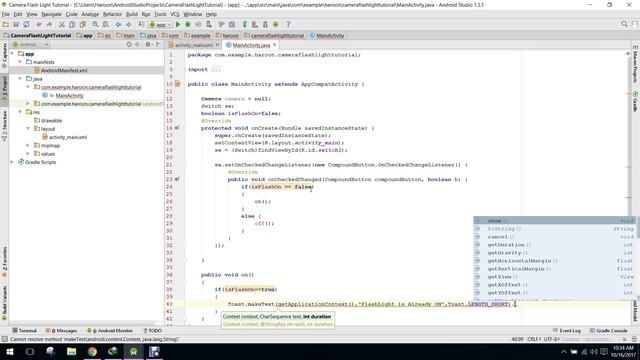The width and height of the screenshot is (640, 360).
Task: Click the MainActivity breadcrumb
Action: [327, 36]
